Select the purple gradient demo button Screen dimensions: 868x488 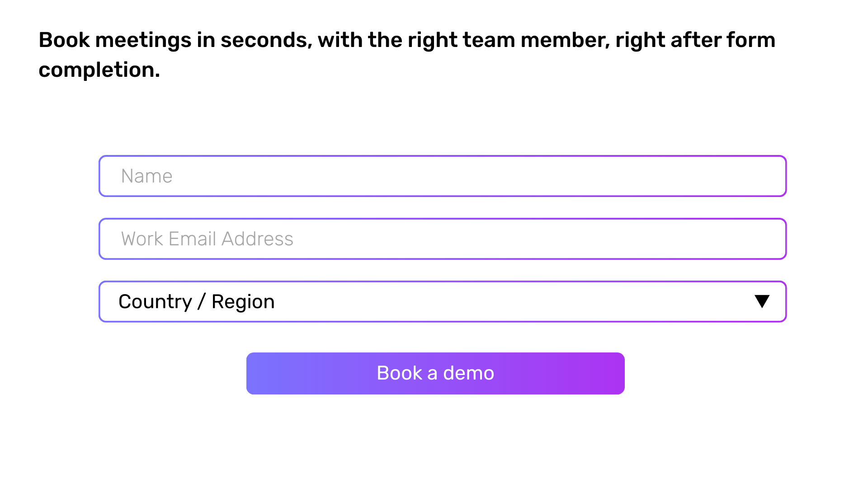(x=435, y=373)
